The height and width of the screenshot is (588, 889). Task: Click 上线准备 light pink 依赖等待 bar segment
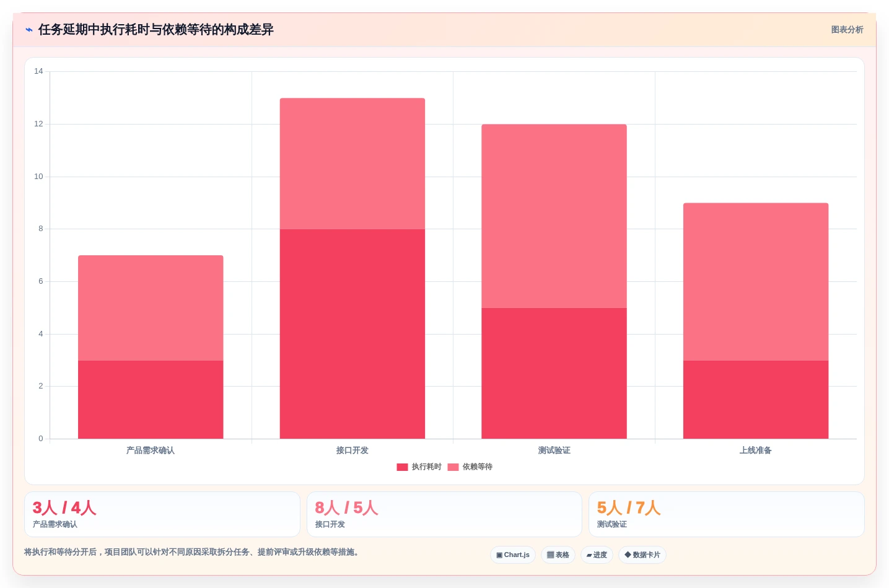[x=756, y=282]
